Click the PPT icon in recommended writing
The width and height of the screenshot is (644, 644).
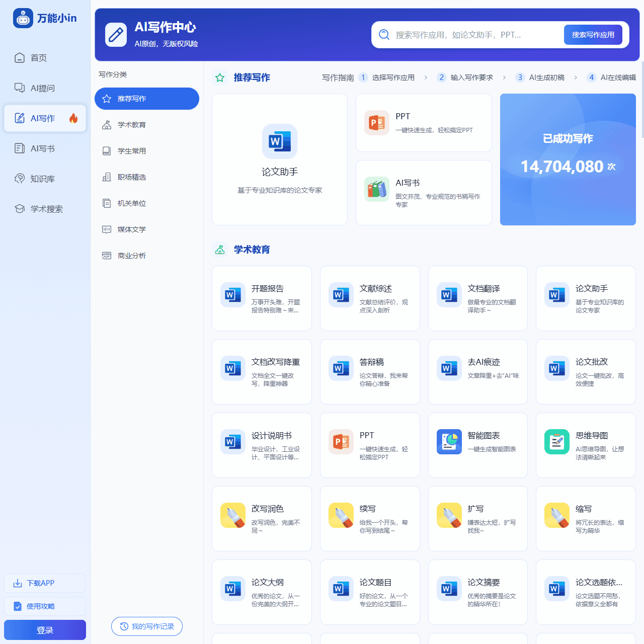click(x=377, y=123)
